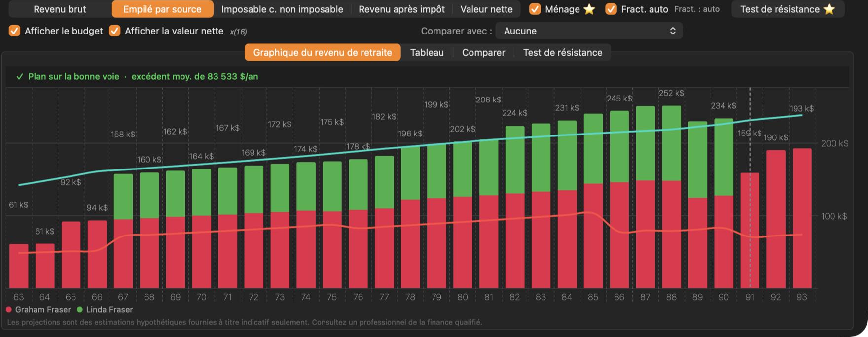Click the "excédent moy. de 83 533 $/an" text
868x337 pixels.
point(195,76)
